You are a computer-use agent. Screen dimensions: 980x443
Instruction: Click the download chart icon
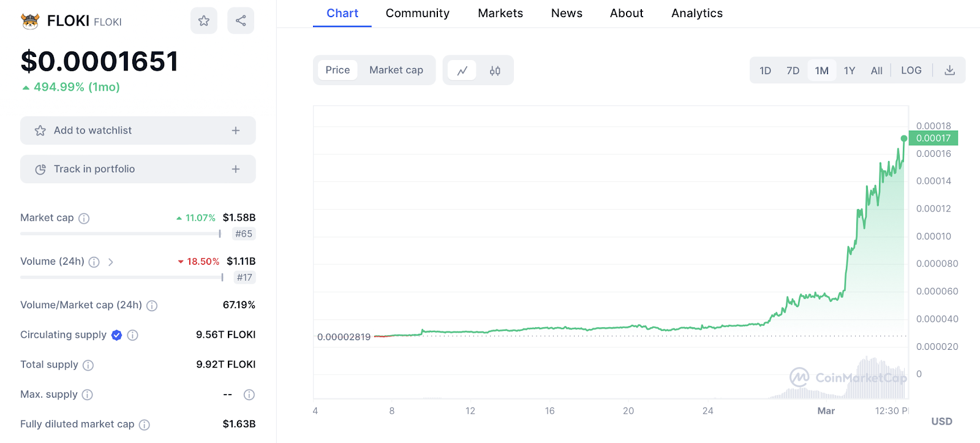[949, 70]
